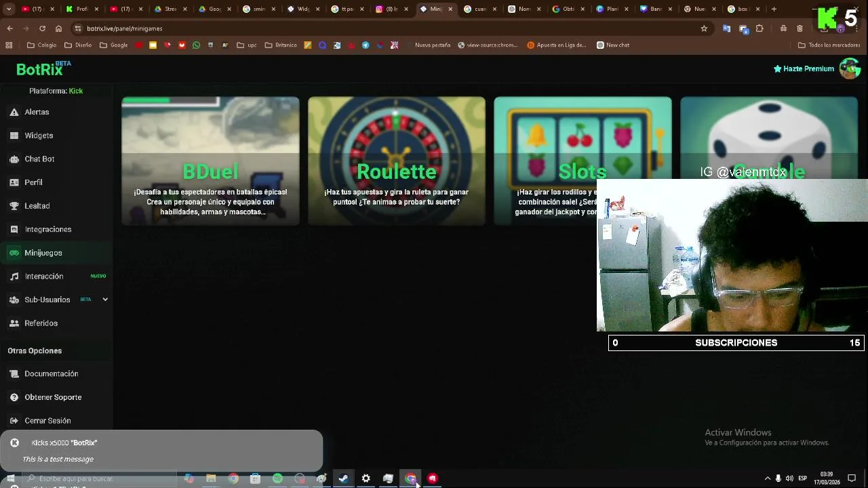868x488 pixels.
Task: Open the BDuel minigame card
Action: tap(210, 161)
